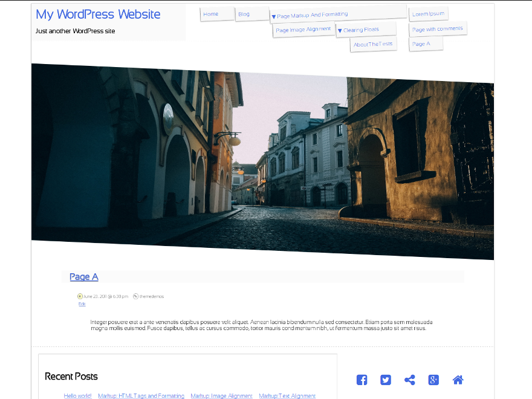
Task: Open the Facebook social icon
Action: (362, 380)
